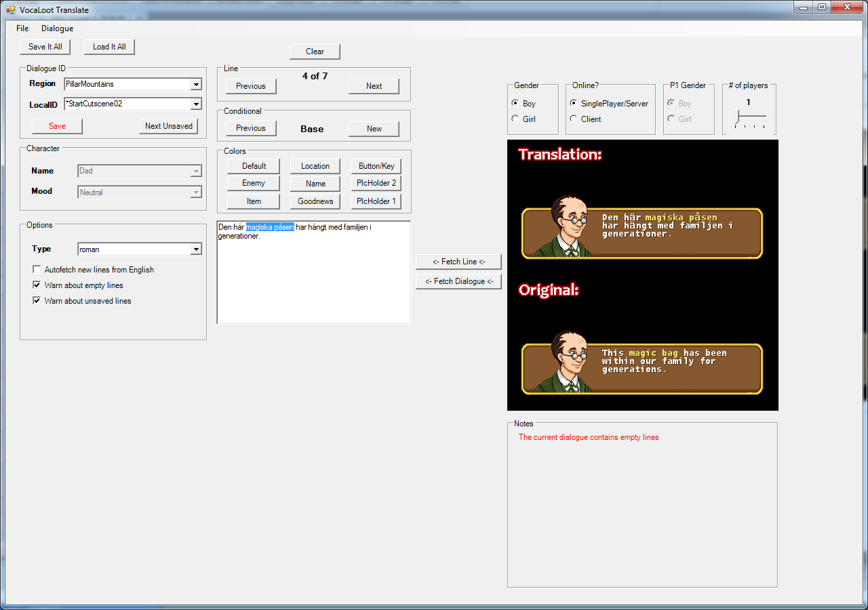Screen dimensions: 868x610
Task: Click inside the translation text box
Action: [x=313, y=272]
